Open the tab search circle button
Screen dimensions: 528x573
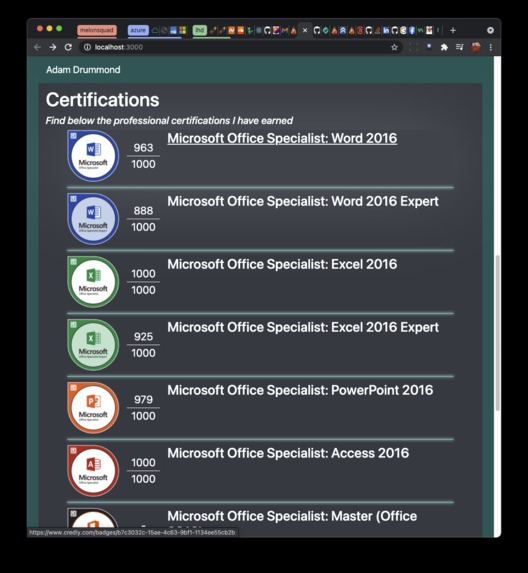point(490,30)
